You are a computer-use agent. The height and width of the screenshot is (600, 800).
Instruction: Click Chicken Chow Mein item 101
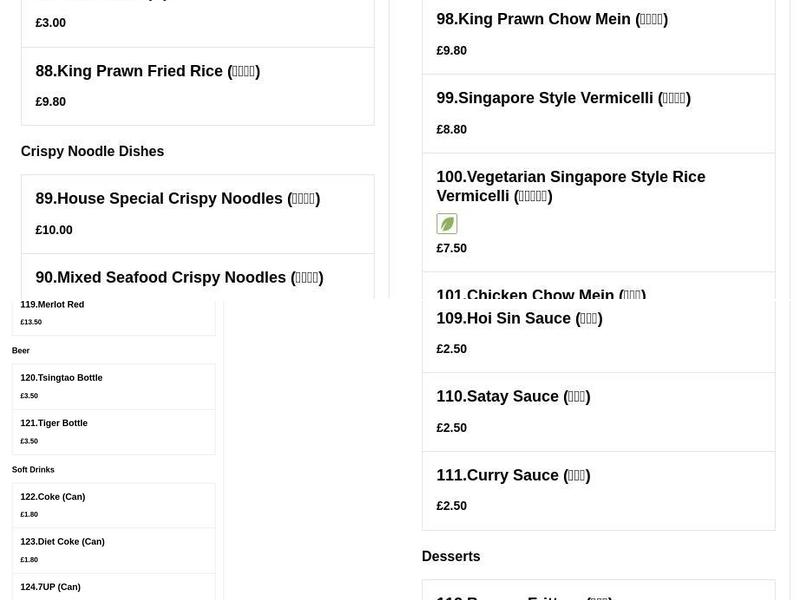(541, 295)
